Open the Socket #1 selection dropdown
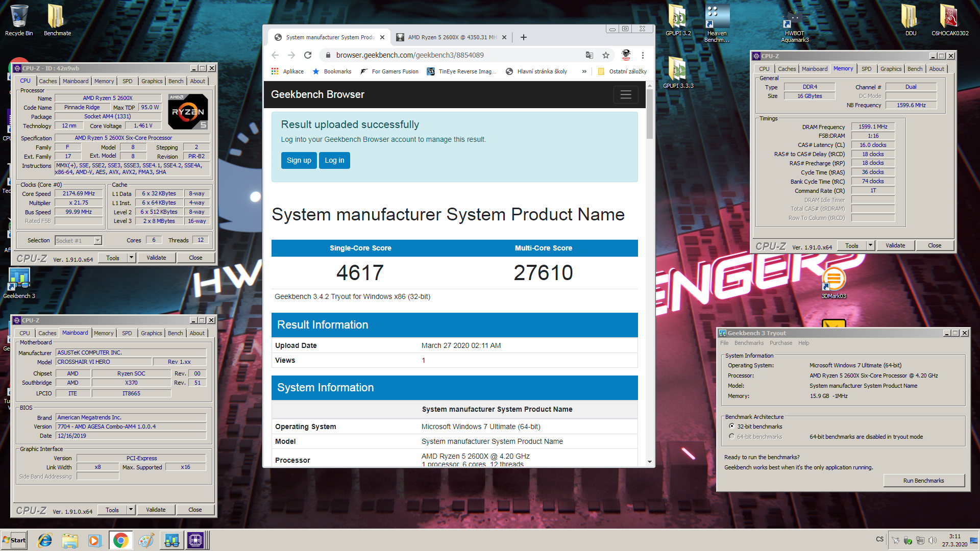This screenshot has height=551, width=980. tap(79, 240)
